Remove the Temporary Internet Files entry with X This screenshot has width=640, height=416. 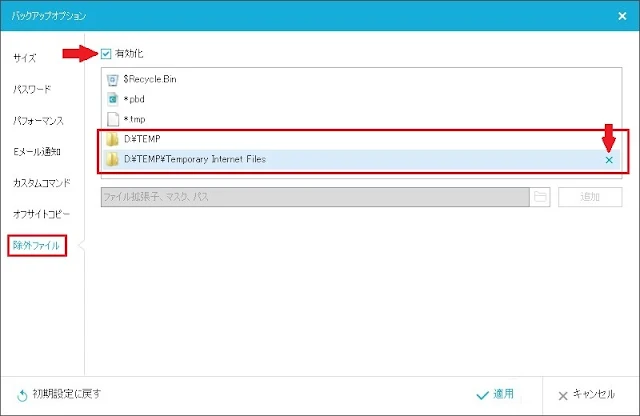[x=609, y=160]
